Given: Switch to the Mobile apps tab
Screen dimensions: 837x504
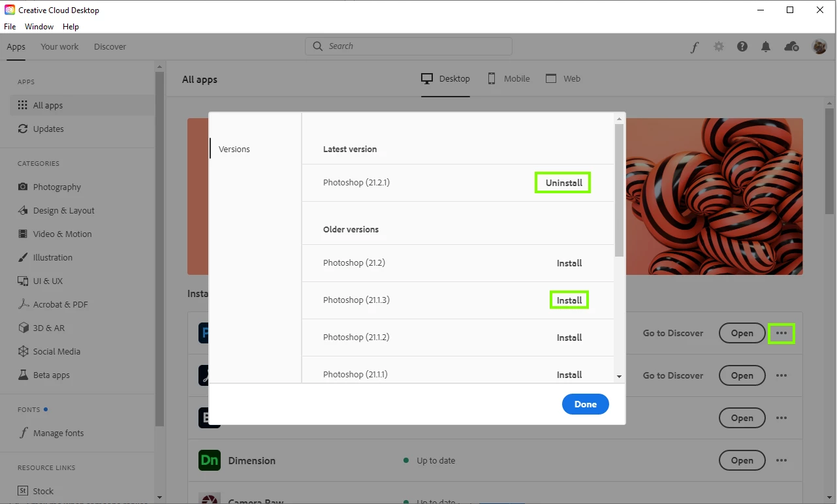Looking at the screenshot, I should (x=509, y=78).
